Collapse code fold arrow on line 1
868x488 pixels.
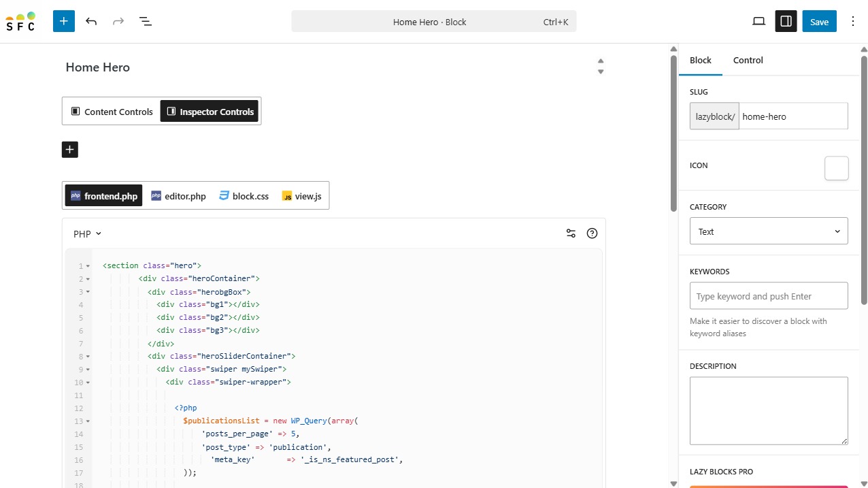88,266
